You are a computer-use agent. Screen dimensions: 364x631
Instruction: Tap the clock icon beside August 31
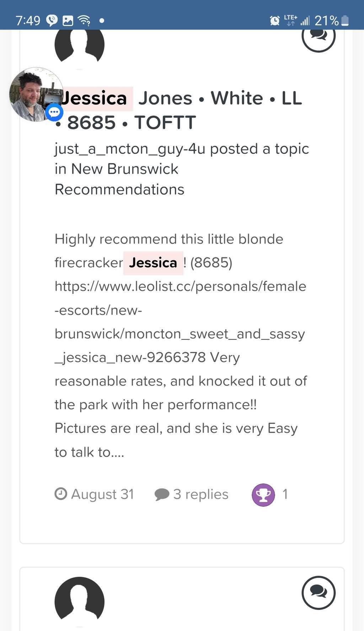pyautogui.click(x=61, y=494)
